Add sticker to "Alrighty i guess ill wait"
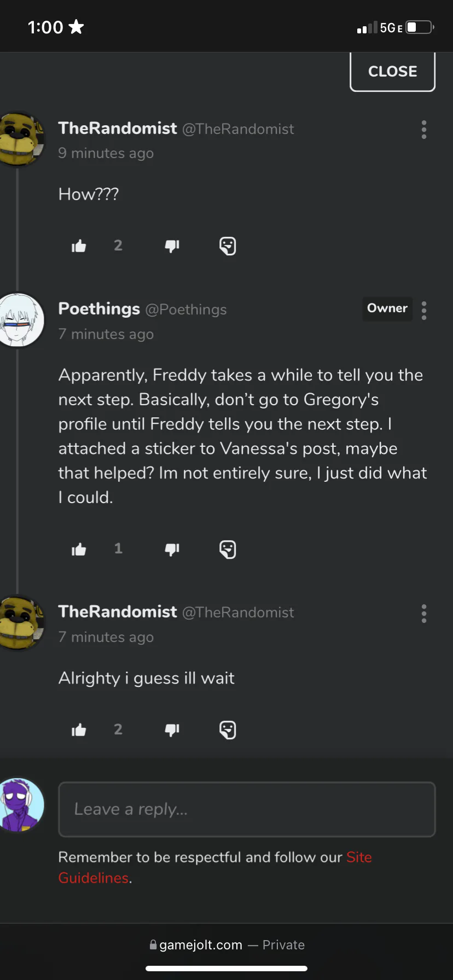This screenshot has width=453, height=980. click(x=228, y=730)
